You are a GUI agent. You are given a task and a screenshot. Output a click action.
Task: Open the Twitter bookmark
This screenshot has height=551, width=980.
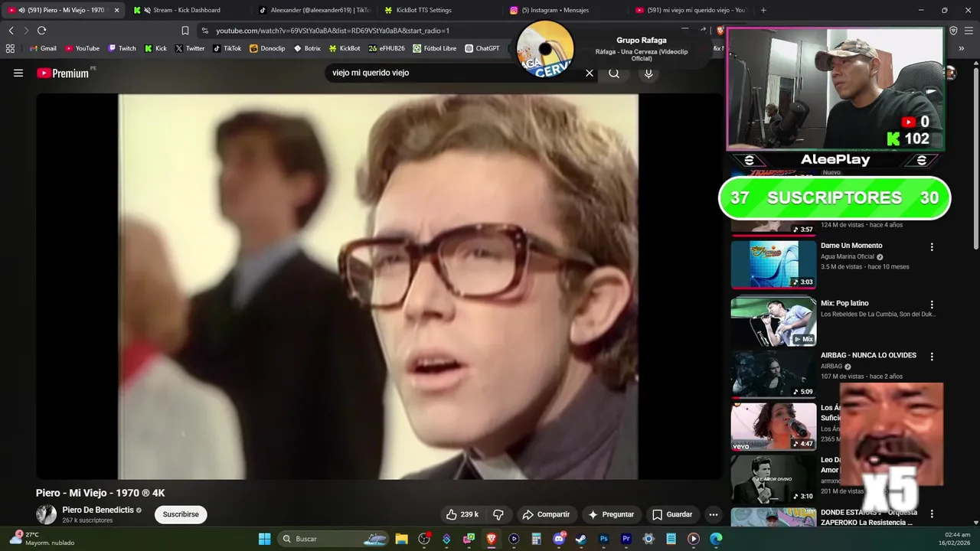point(189,48)
